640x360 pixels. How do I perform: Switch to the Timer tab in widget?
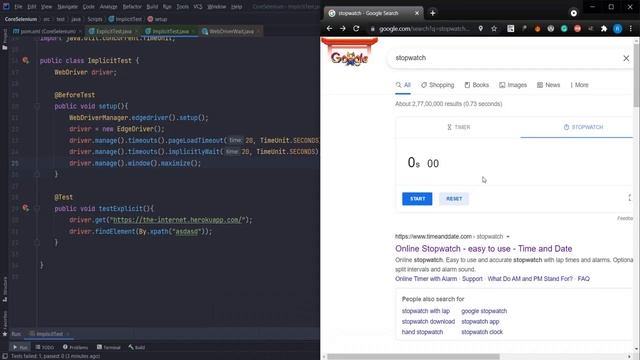pos(458,127)
